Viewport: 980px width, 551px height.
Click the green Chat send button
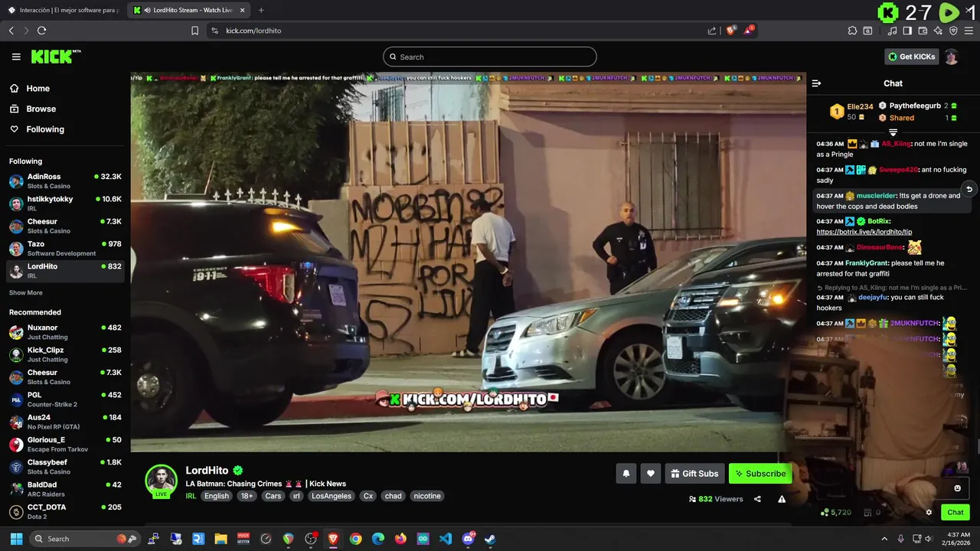coord(955,512)
